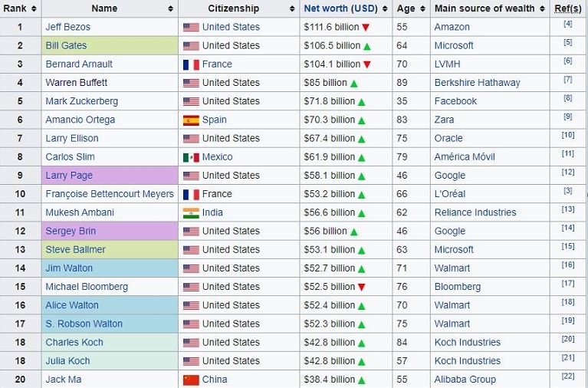Click the Spain flag in Amancio Ortega row

pyautogui.click(x=191, y=120)
